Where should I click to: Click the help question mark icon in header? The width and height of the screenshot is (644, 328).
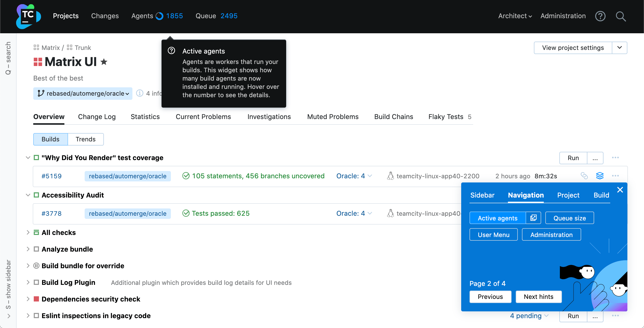pos(601,16)
